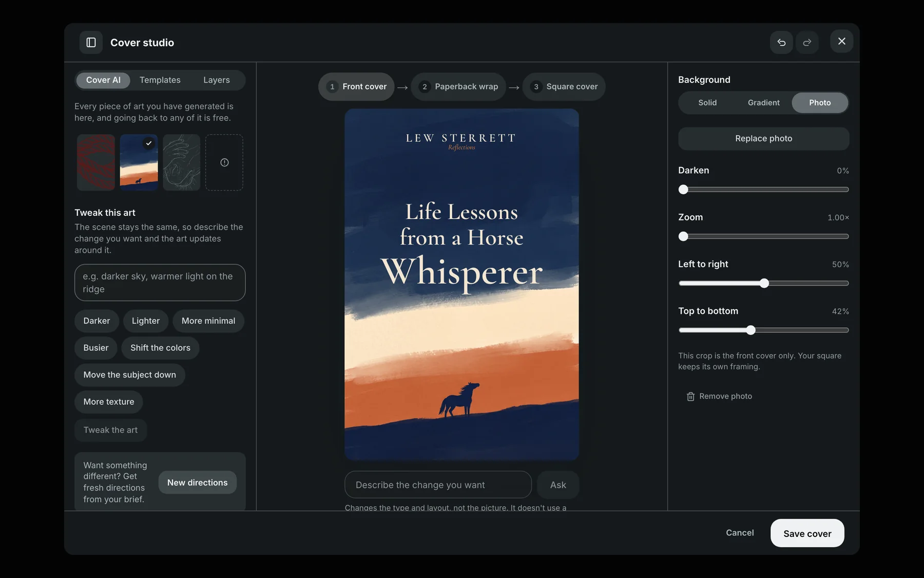924x578 pixels.
Task: Click the Zoom slider handle
Action: [683, 236]
